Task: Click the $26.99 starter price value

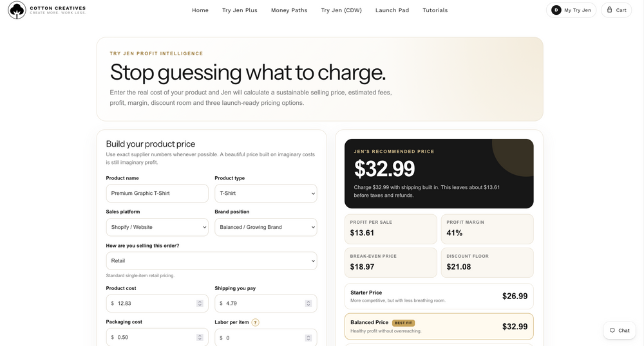Action: coord(515,296)
